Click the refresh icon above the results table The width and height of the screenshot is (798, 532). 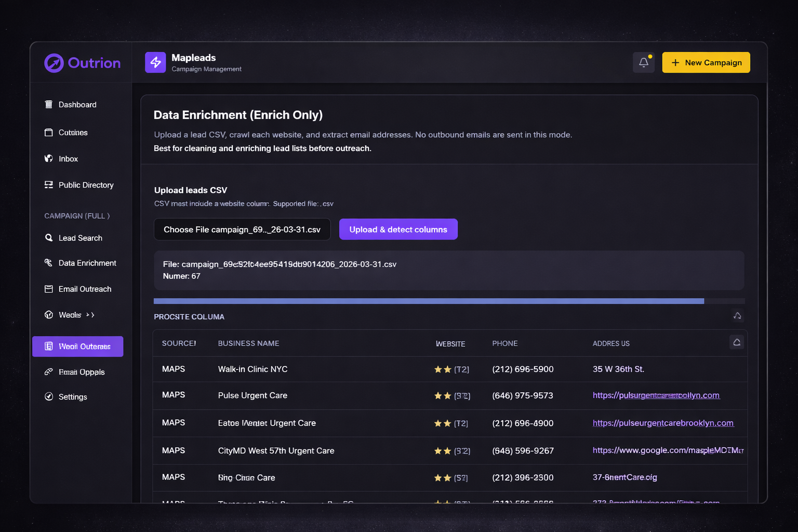click(737, 315)
